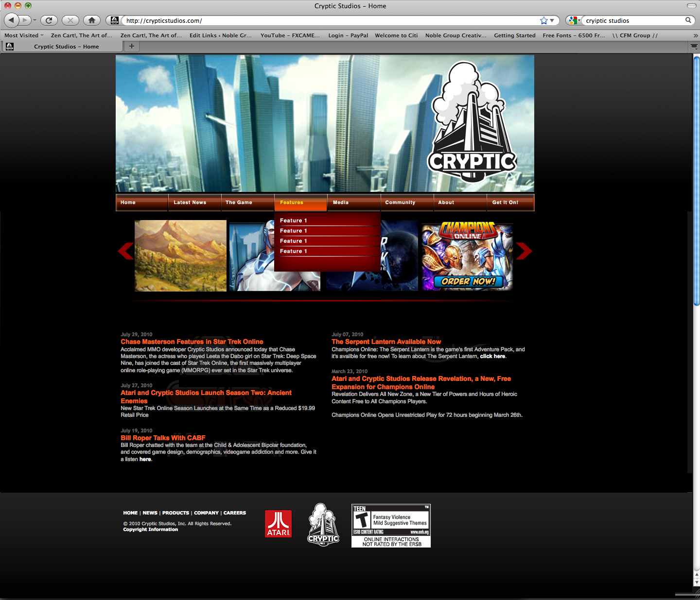Image resolution: width=700 pixels, height=600 pixels.
Task: Click the bookmark star in the address bar
Action: [x=543, y=20]
